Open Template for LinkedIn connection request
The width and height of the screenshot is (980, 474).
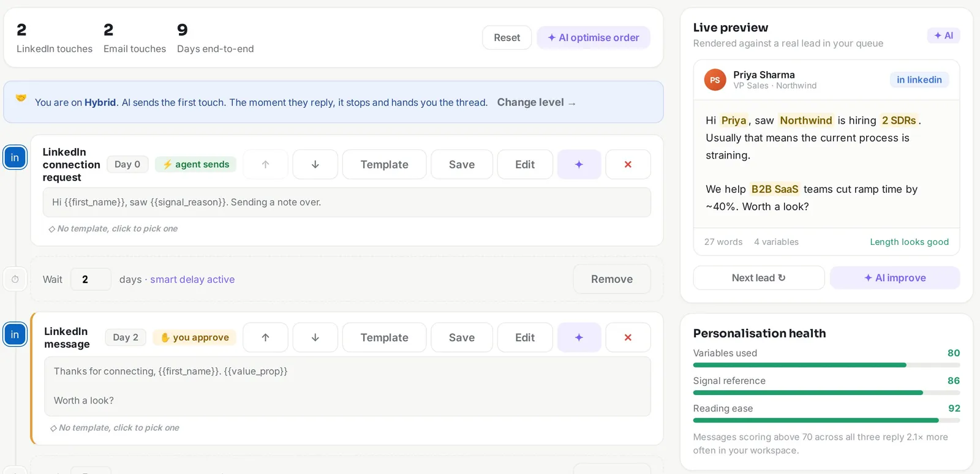point(384,164)
